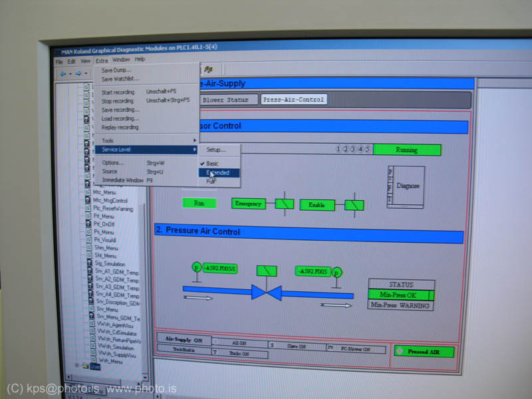
Task: Open the Help menu
Action: pos(140,59)
